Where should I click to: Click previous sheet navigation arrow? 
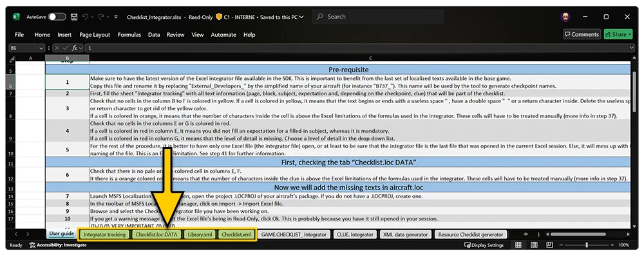pos(16,234)
